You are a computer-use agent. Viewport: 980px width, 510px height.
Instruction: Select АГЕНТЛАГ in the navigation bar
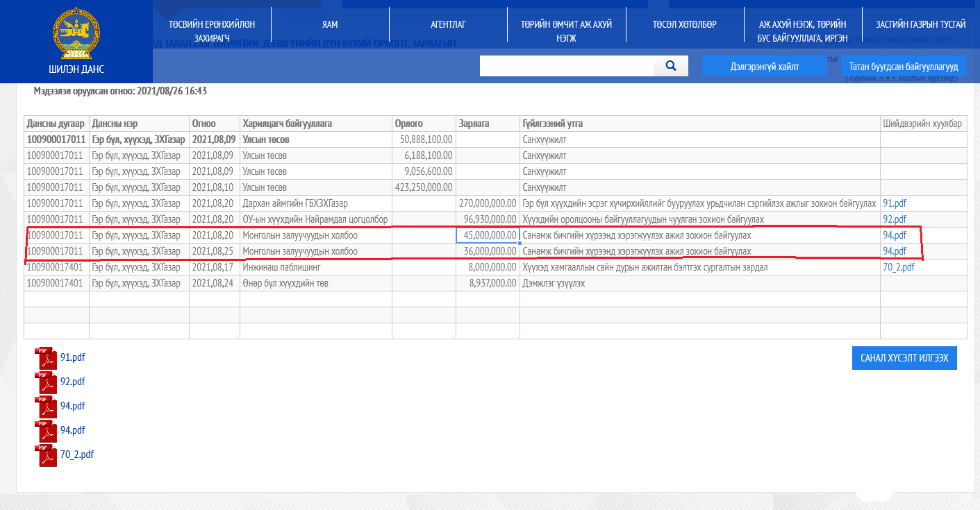448,24
